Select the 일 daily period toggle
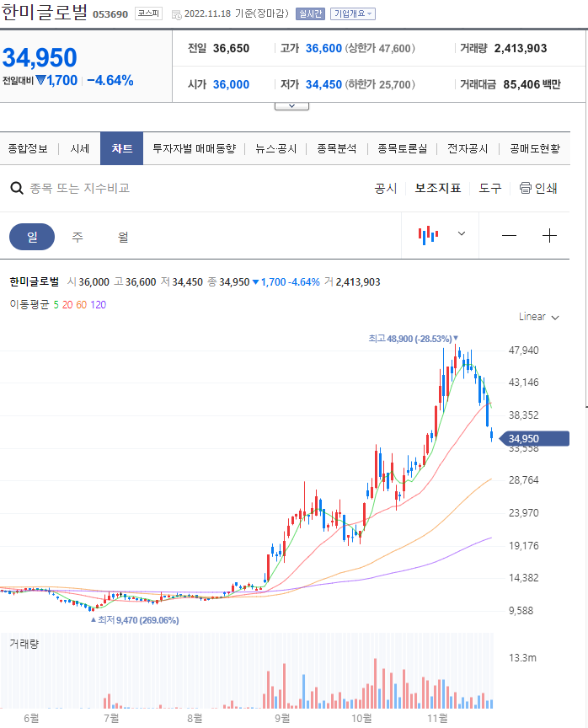The image size is (588, 728). click(x=32, y=237)
